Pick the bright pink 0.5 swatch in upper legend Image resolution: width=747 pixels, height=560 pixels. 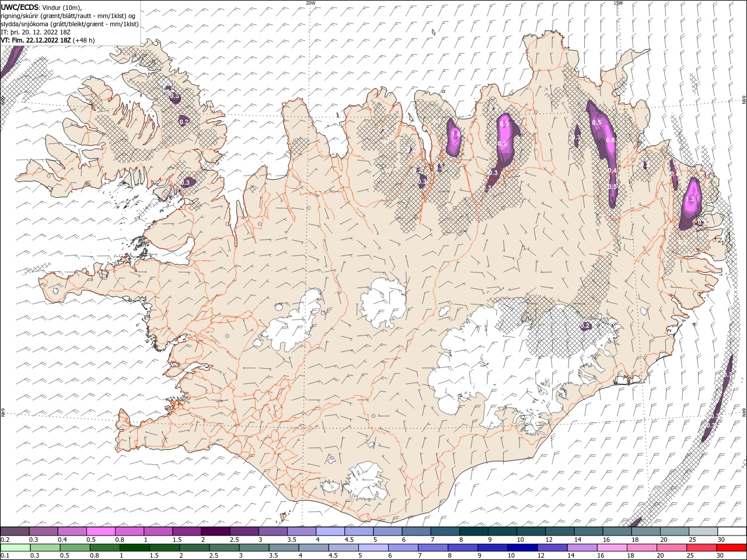(100, 531)
